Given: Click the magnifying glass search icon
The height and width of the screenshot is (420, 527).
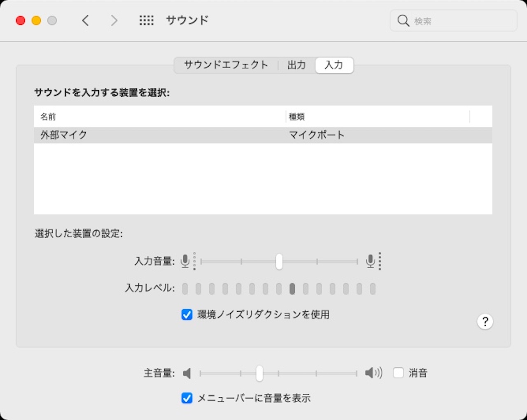Looking at the screenshot, I should click(403, 21).
